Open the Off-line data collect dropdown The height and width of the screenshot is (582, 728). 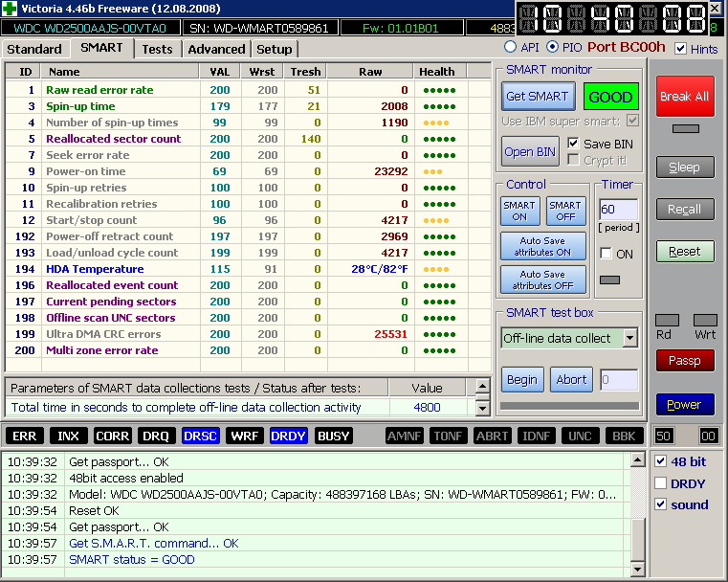tap(630, 338)
